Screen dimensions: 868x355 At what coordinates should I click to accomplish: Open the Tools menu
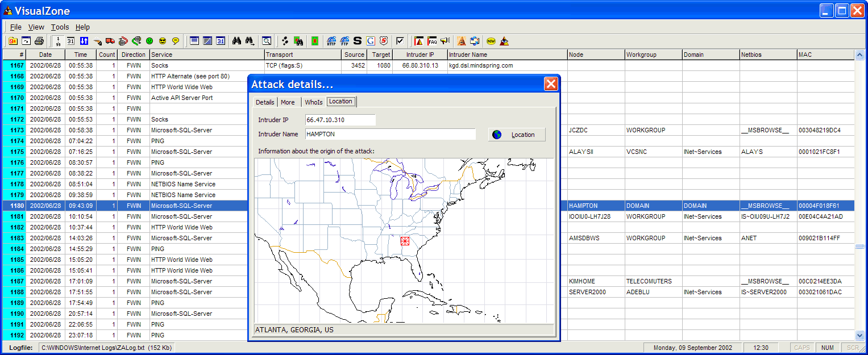pos(60,27)
